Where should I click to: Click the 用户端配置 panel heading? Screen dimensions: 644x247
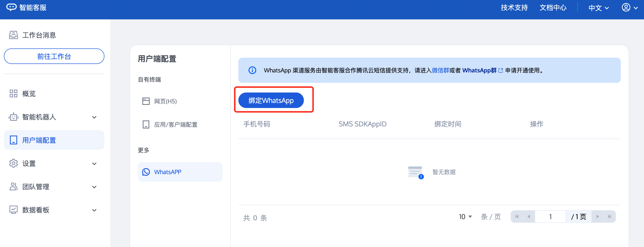[157, 59]
